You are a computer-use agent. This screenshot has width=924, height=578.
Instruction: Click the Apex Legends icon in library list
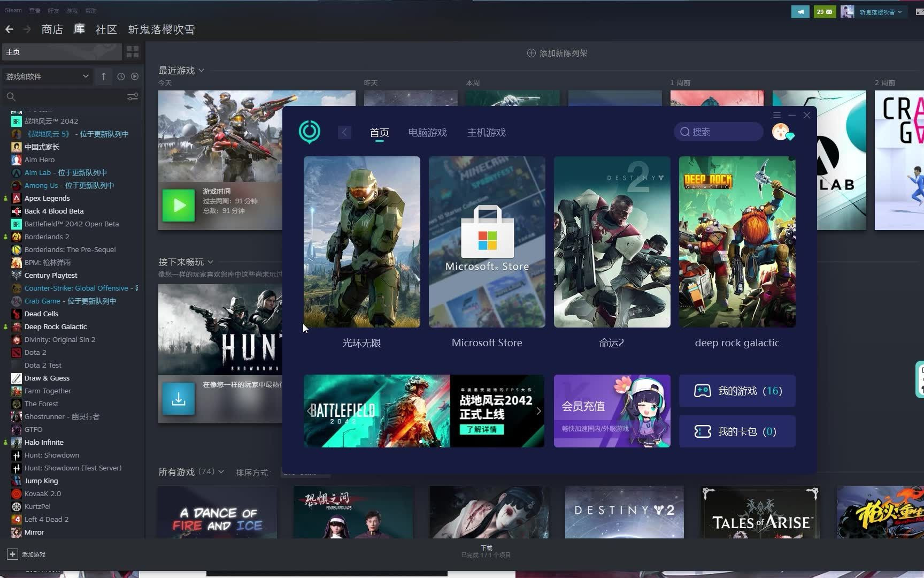pyautogui.click(x=17, y=198)
